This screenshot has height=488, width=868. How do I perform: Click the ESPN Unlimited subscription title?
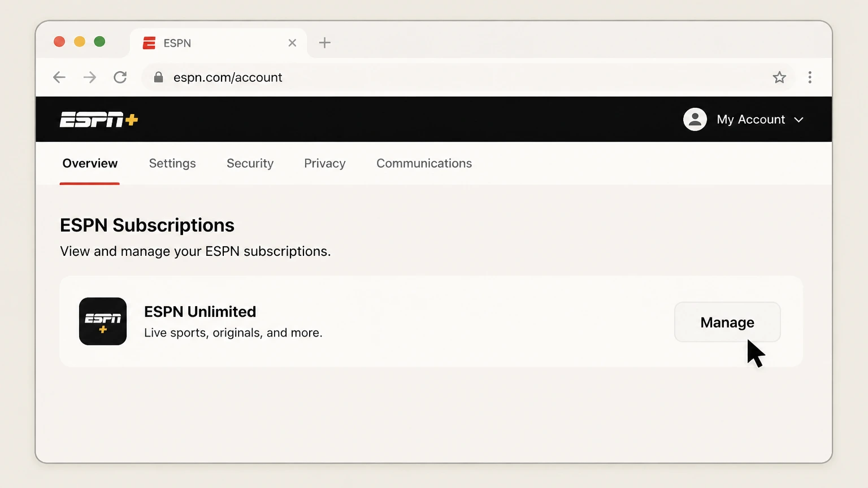200,312
